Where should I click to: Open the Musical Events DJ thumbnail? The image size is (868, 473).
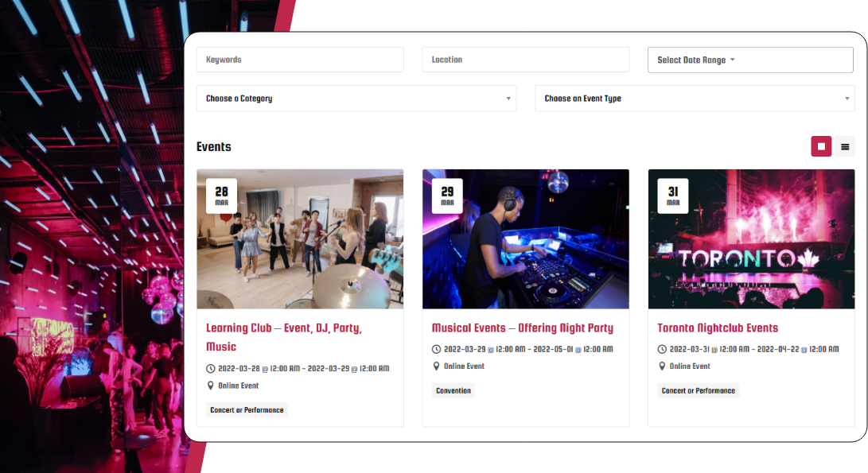525,239
